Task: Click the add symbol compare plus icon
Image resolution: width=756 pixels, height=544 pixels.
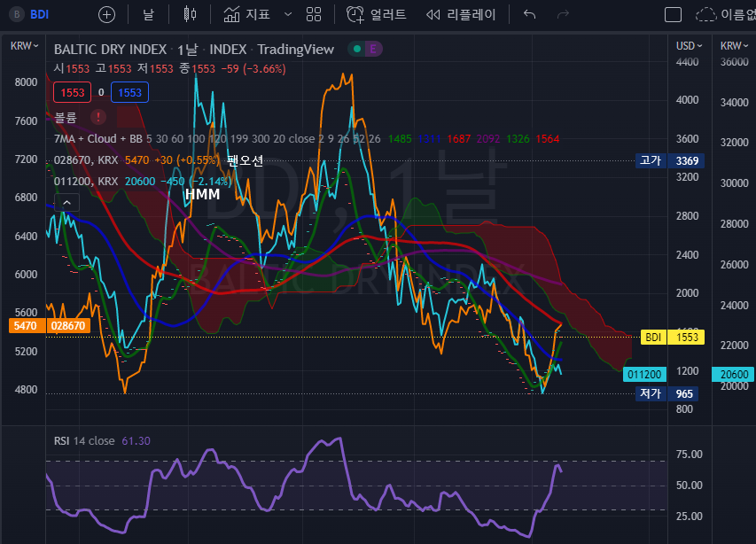Action: coord(106,14)
